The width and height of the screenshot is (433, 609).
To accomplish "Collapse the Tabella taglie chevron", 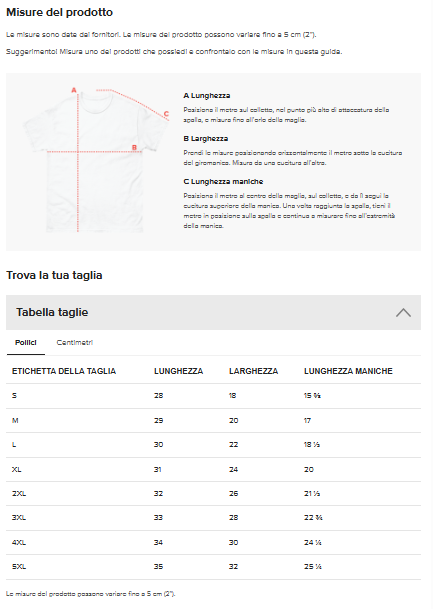I will (403, 313).
